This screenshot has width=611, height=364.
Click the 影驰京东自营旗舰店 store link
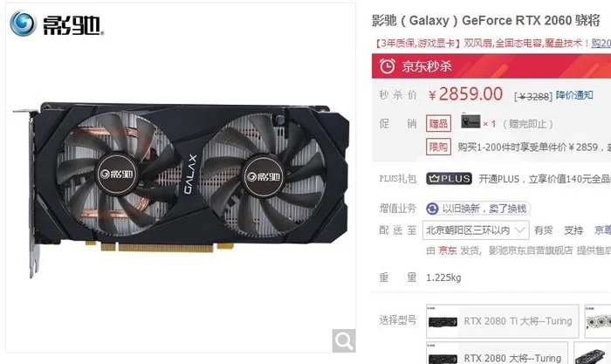coord(531,251)
